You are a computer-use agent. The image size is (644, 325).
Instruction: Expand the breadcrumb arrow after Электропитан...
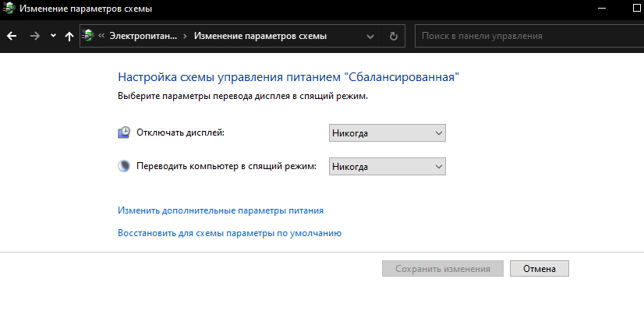(x=186, y=36)
